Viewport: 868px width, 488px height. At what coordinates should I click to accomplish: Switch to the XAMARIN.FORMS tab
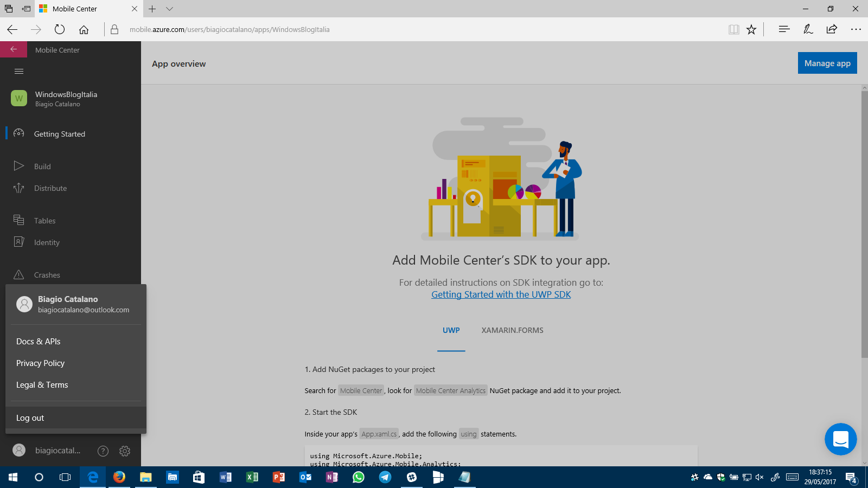coord(513,330)
